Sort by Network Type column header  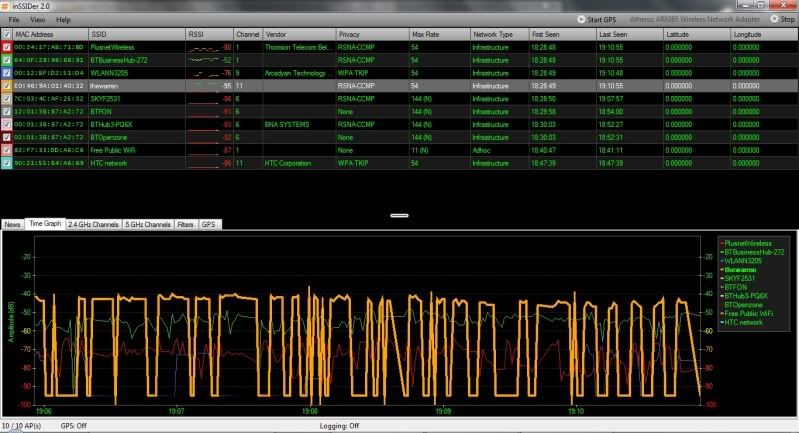499,35
